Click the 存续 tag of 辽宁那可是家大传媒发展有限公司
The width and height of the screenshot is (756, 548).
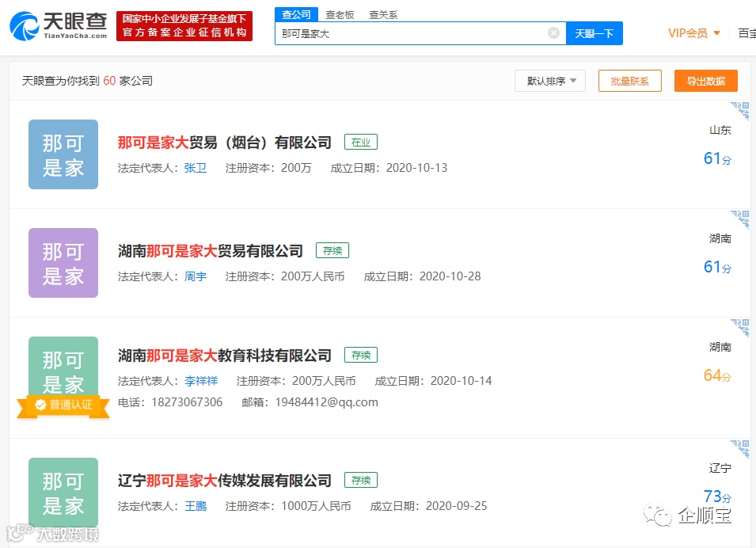click(361, 480)
